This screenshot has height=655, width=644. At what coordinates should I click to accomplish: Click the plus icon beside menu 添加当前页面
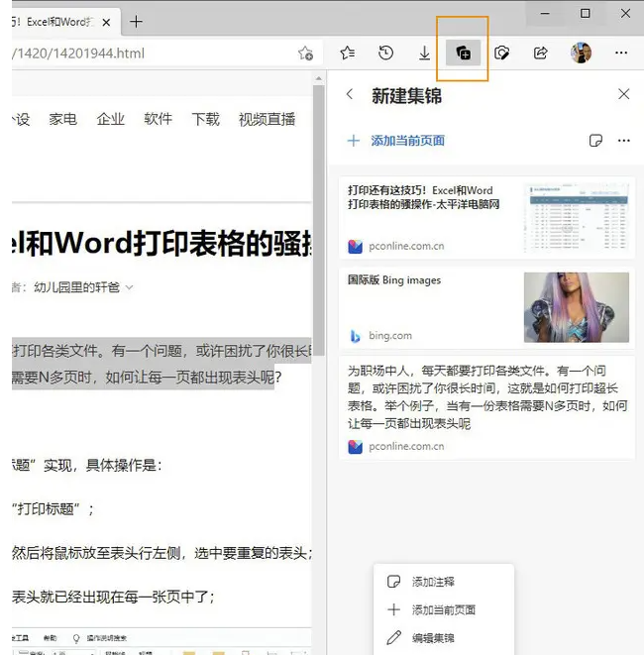coord(393,609)
